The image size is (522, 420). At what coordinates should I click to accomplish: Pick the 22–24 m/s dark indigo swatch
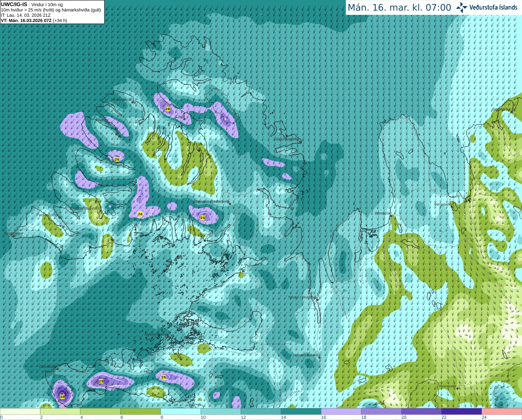click(x=462, y=411)
